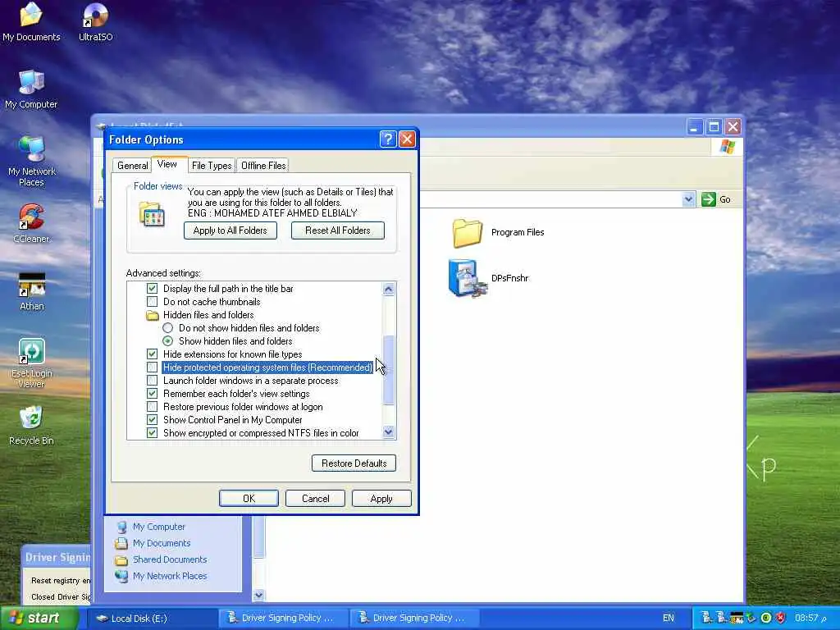
Task: Close the Folder Options dialog with X
Action: pos(407,139)
